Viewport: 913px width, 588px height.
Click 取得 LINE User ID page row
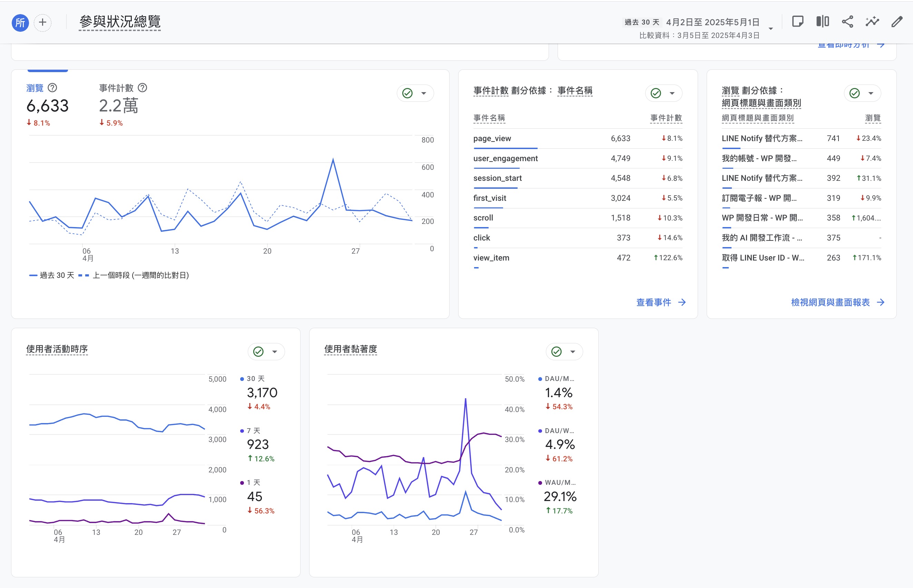click(x=802, y=258)
